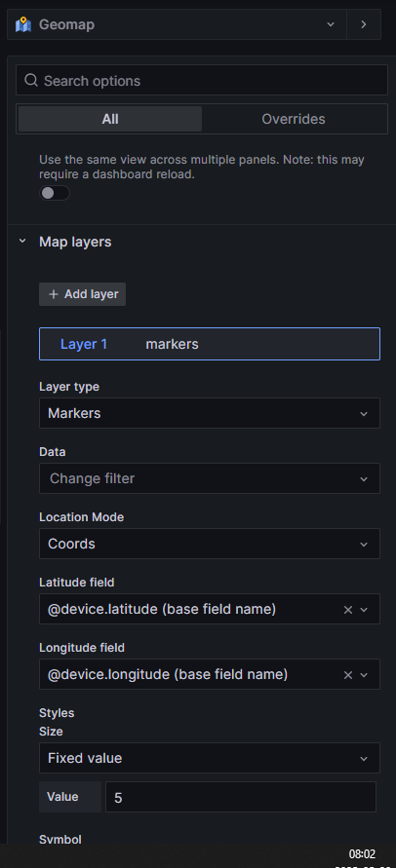Collapse the Map layers section

[x=22, y=242]
